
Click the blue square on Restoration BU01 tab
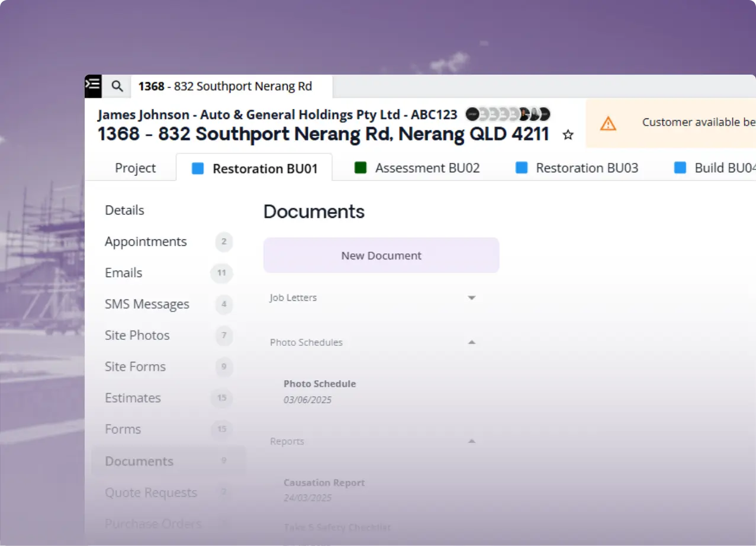(198, 169)
